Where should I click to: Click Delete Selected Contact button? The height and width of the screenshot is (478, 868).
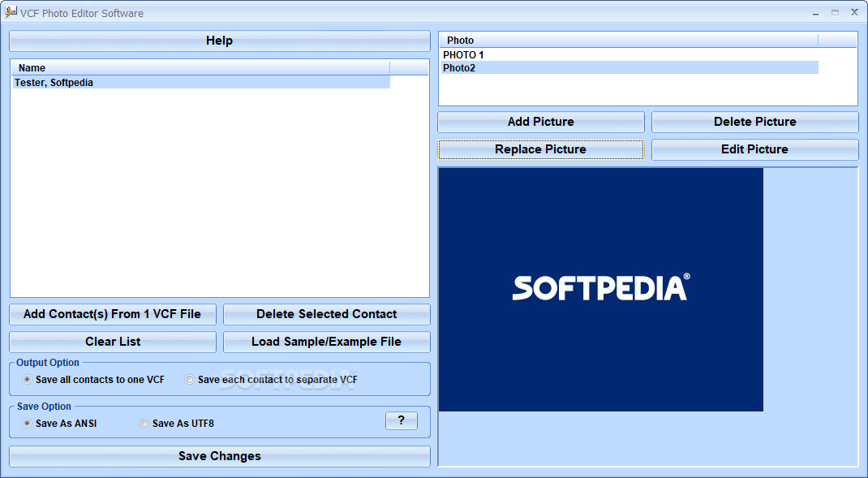tap(327, 314)
